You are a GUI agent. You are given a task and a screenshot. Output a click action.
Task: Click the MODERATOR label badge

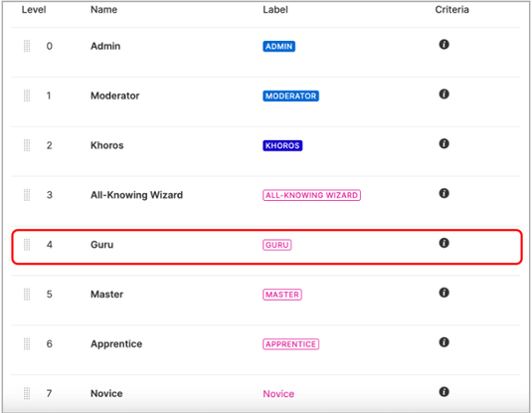tap(290, 96)
